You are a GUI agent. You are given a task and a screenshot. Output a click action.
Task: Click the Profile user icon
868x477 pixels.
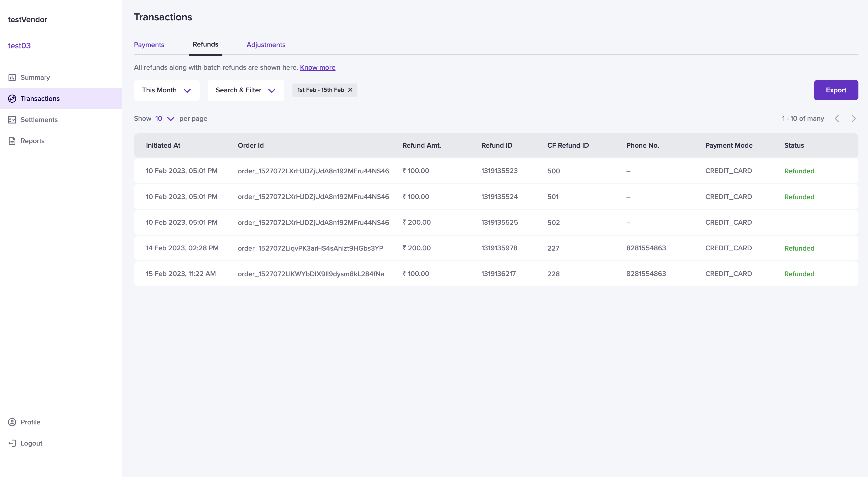[12, 422]
